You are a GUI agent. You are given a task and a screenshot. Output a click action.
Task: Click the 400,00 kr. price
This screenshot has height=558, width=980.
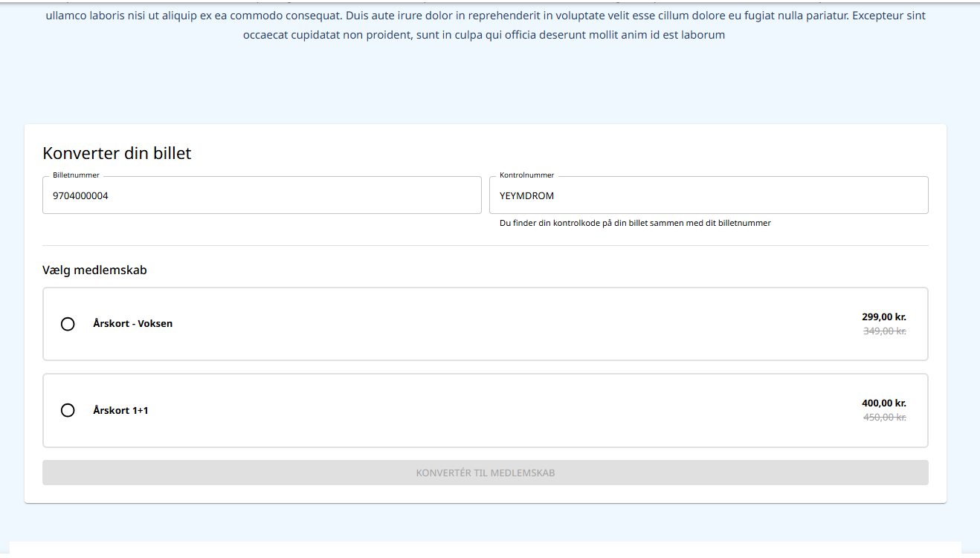pos(883,403)
